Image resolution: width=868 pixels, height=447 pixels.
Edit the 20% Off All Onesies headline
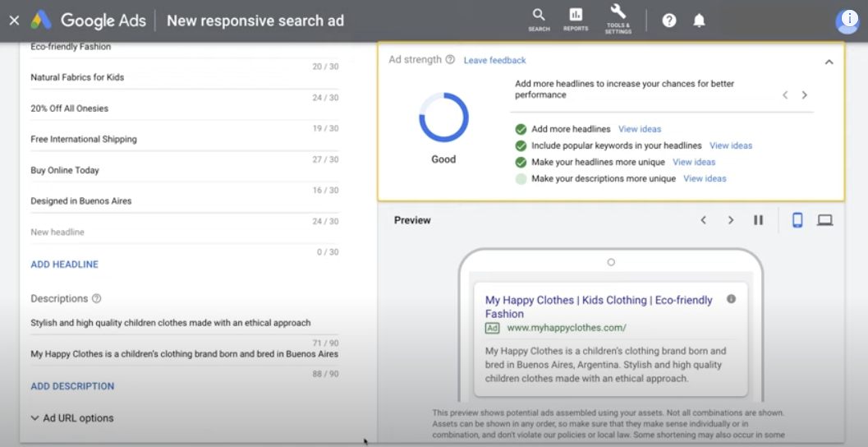[x=184, y=108]
